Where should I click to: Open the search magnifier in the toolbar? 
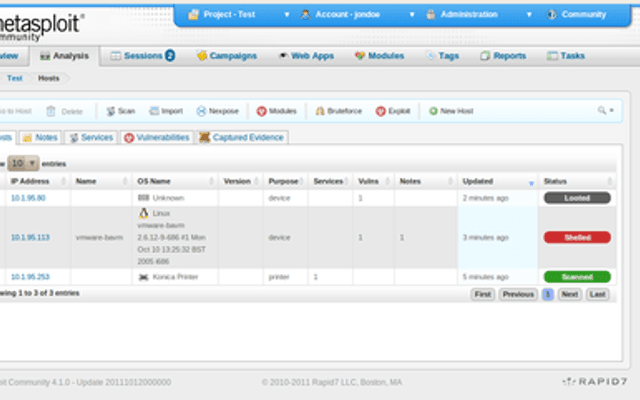(602, 110)
